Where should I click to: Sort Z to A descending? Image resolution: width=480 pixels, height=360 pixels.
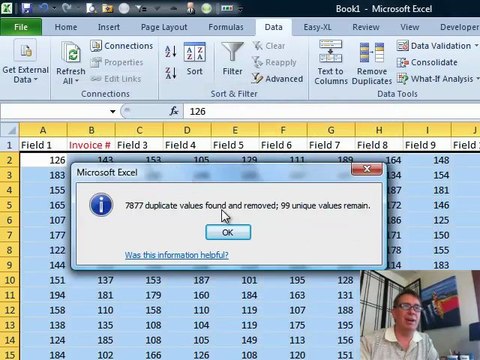(171, 72)
